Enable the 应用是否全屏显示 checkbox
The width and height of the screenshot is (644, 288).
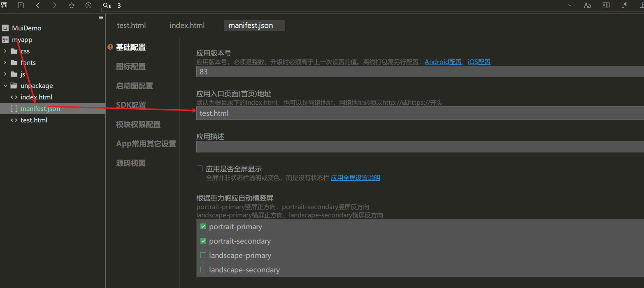coord(200,168)
